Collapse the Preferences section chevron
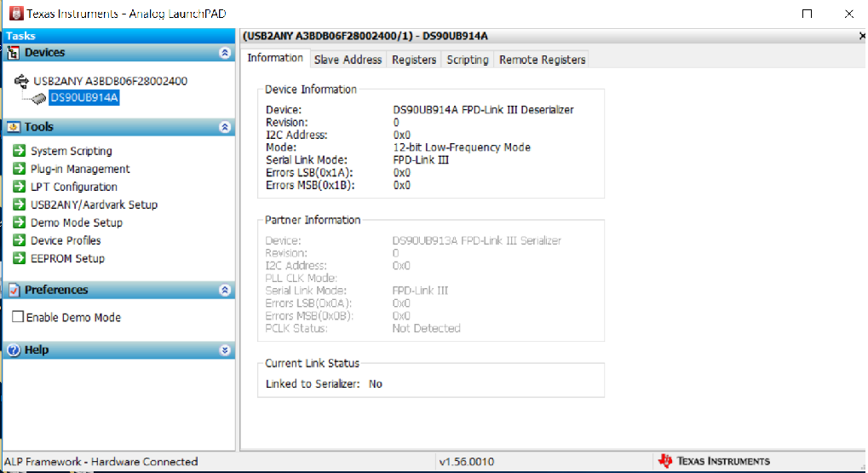 (225, 291)
